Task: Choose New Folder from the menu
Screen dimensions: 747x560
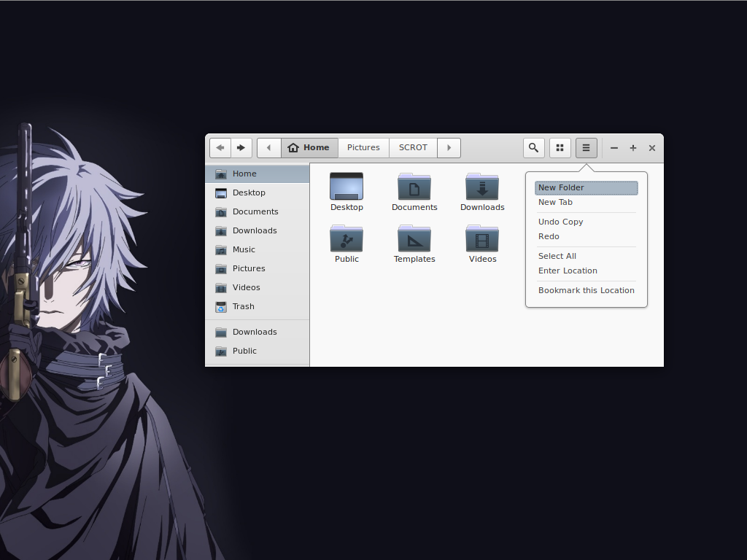Action: (x=587, y=187)
